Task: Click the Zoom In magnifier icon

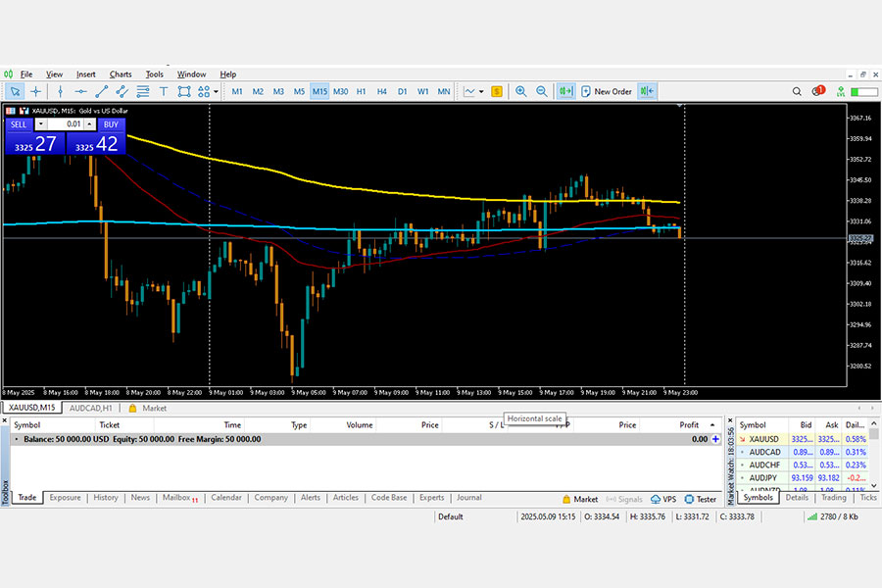Action: click(521, 91)
